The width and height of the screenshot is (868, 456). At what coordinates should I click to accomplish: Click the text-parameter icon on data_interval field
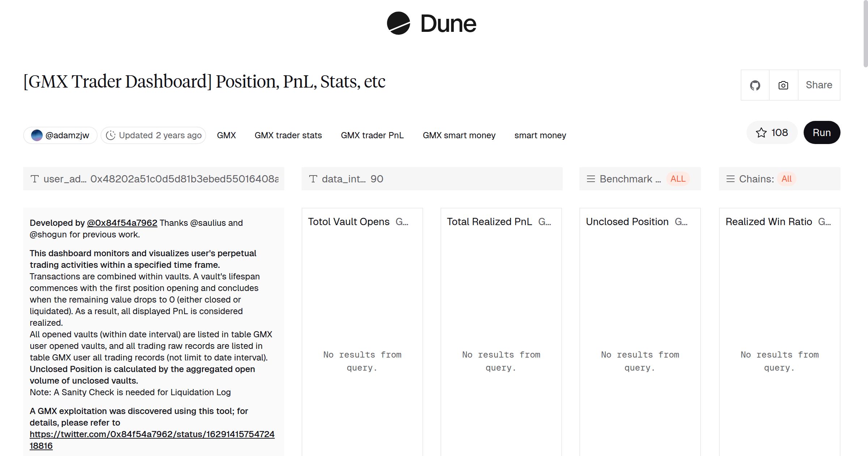coord(313,179)
